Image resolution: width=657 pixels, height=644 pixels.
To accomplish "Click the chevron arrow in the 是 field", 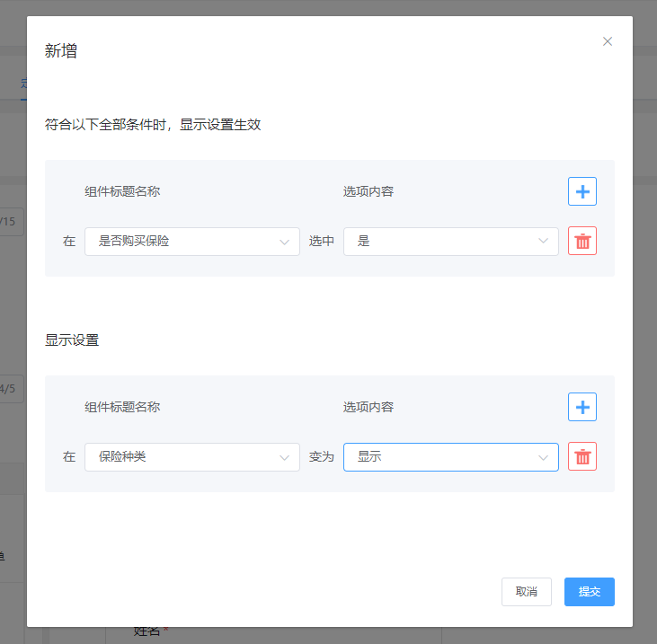I will tap(544, 242).
